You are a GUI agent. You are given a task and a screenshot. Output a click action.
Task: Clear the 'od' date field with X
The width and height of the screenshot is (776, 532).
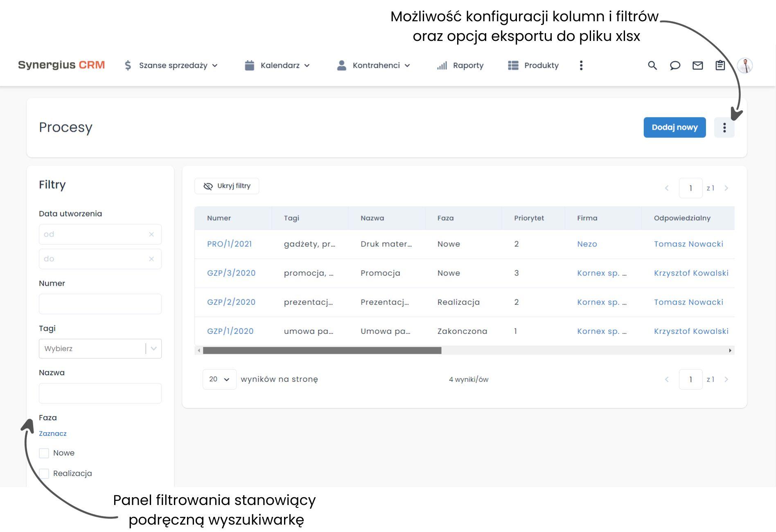pos(151,234)
